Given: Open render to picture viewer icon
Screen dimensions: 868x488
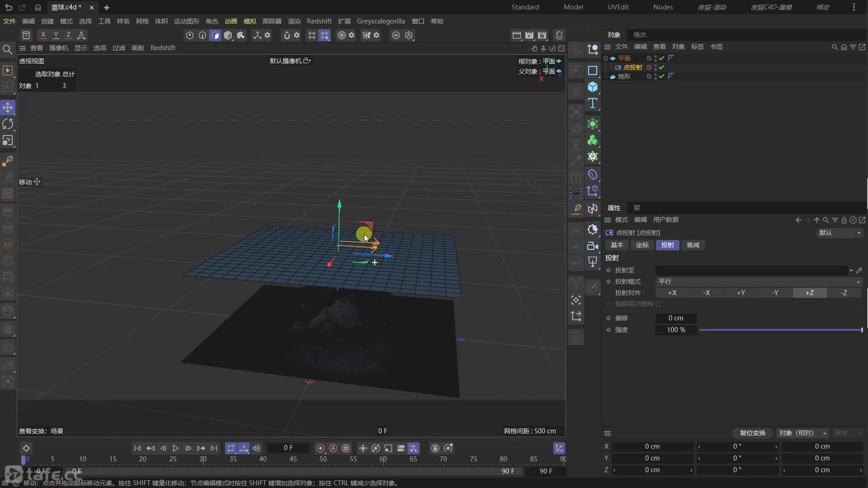Looking at the screenshot, I should tap(529, 35).
